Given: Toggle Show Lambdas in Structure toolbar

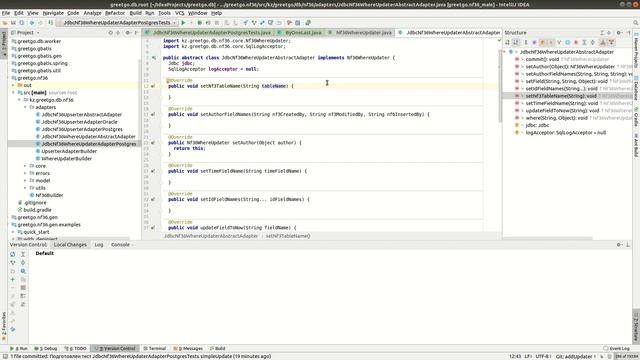Looking at the screenshot, I should pyautogui.click(x=576, y=42).
